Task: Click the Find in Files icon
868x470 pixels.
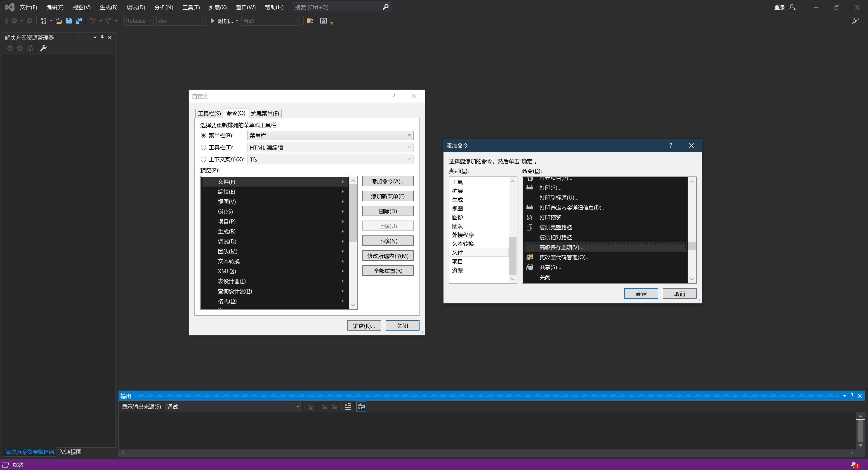Action: coord(310,21)
